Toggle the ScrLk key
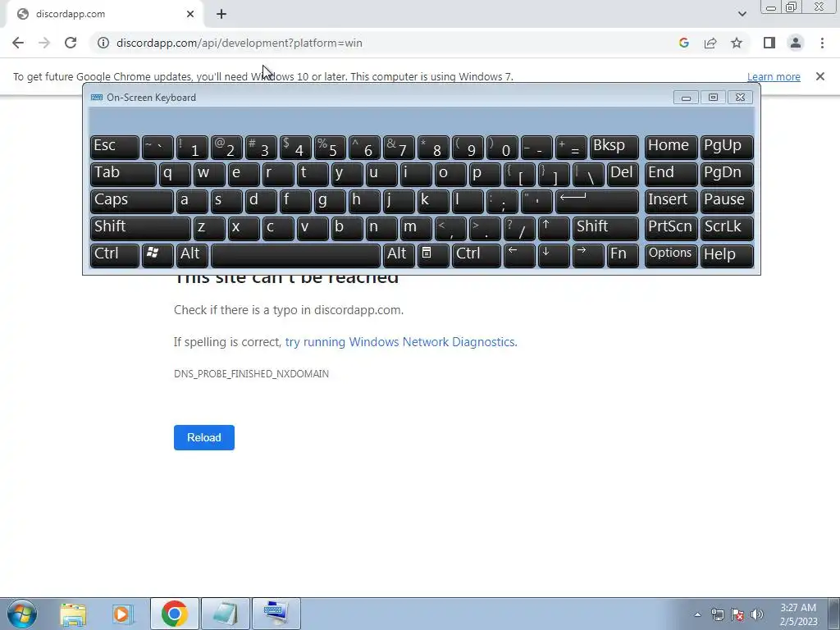The image size is (840, 630). pos(727,228)
